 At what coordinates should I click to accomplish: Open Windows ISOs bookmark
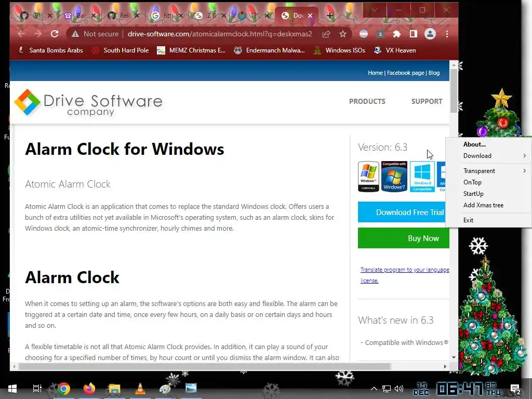[x=339, y=50]
